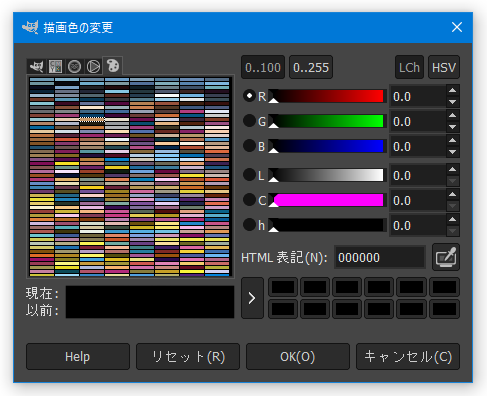Increase the L value with up arrow

pyautogui.click(x=452, y=169)
